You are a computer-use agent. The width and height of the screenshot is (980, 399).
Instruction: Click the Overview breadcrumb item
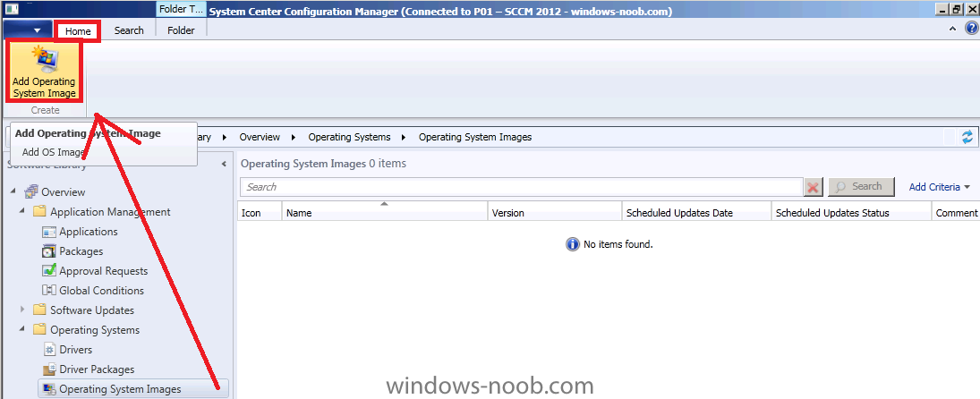[260, 137]
